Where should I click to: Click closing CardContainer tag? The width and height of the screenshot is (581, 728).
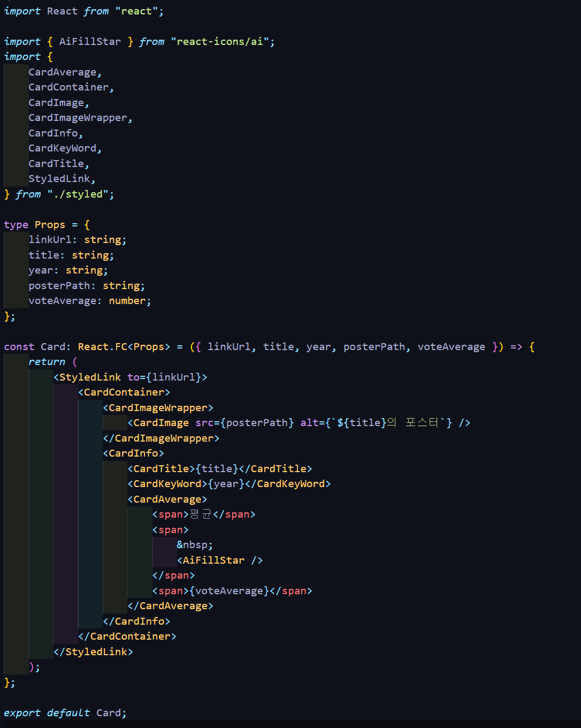(x=127, y=636)
